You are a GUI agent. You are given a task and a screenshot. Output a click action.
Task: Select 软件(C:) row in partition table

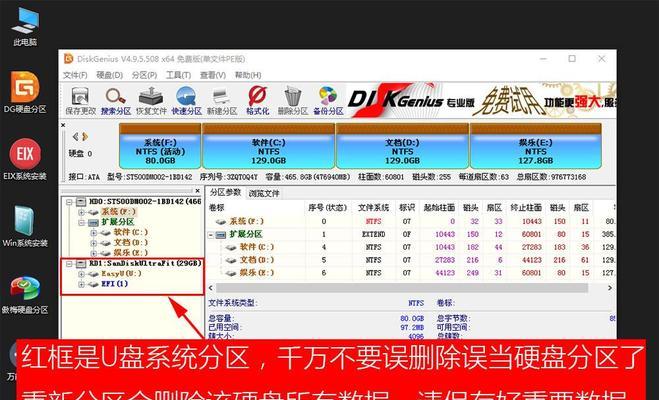[x=412, y=247]
